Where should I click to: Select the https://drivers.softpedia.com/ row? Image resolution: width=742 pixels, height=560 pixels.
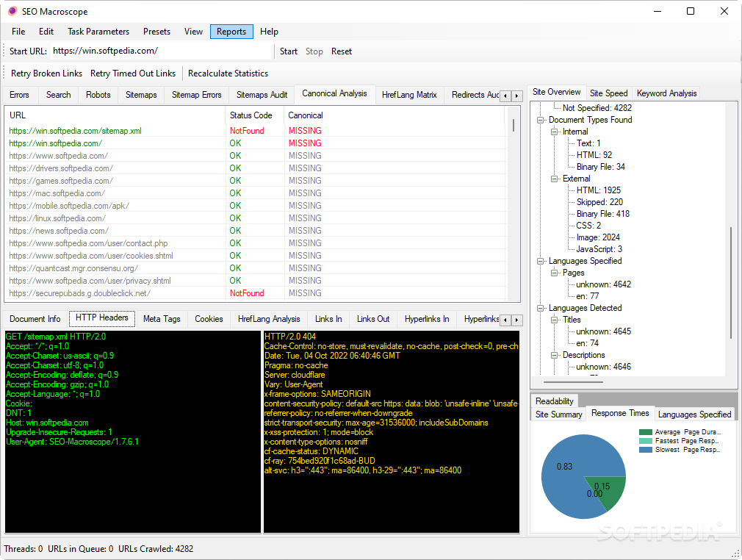[255, 168]
